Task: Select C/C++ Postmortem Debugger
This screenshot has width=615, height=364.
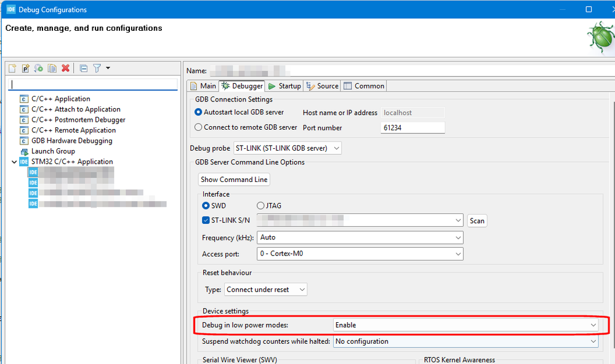Action: [78, 120]
